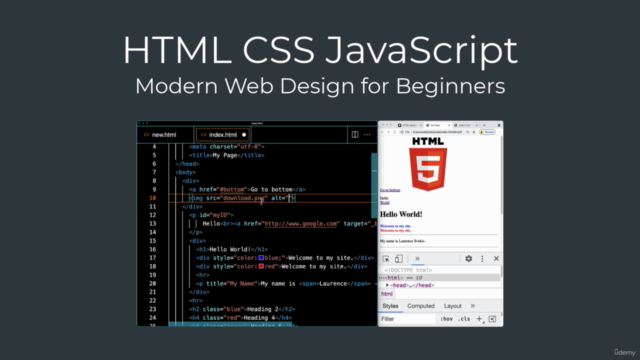Click the html breadcrumb in DevTools
The height and width of the screenshot is (360, 640).
(x=387, y=294)
